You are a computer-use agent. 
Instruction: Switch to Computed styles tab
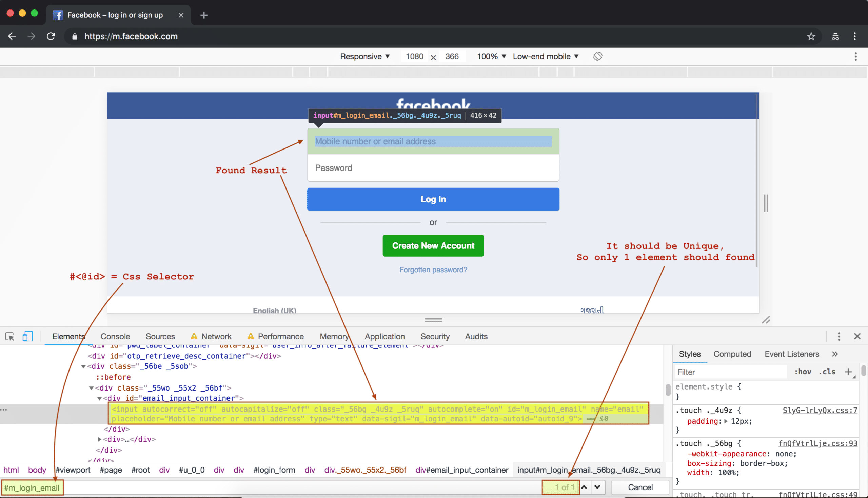[x=732, y=354]
